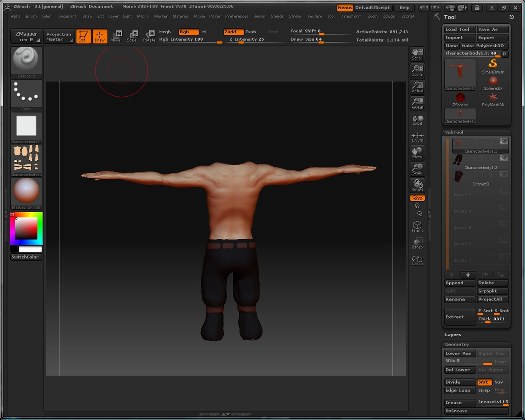This screenshot has width=525, height=420.
Task: Open the Stroke menu
Action: point(295,16)
